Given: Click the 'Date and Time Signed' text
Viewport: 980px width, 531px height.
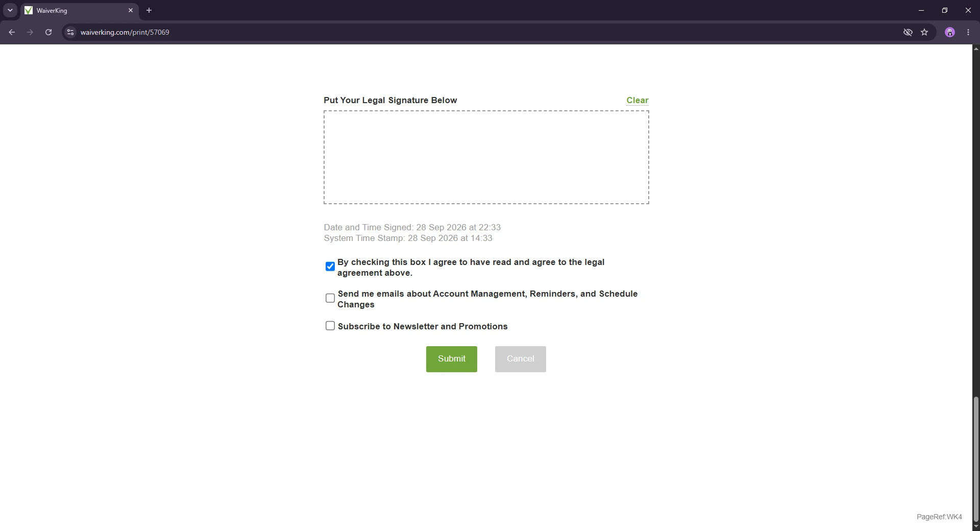Looking at the screenshot, I should [x=412, y=227].
